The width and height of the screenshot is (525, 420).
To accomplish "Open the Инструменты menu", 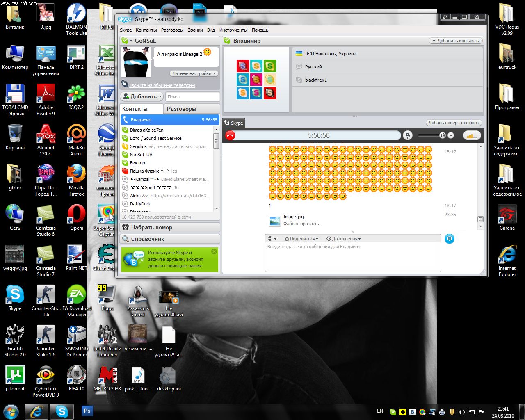I will click(233, 30).
